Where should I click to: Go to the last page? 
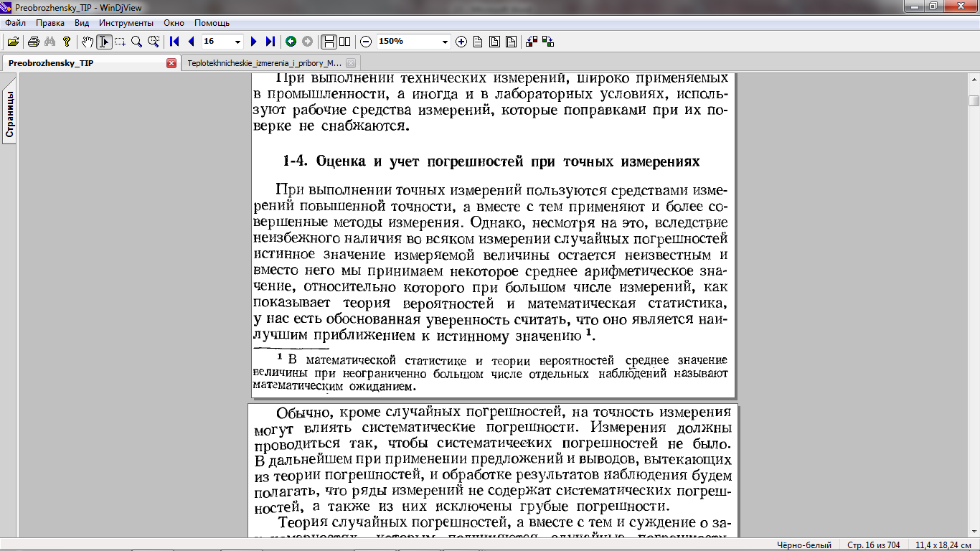tap(270, 42)
